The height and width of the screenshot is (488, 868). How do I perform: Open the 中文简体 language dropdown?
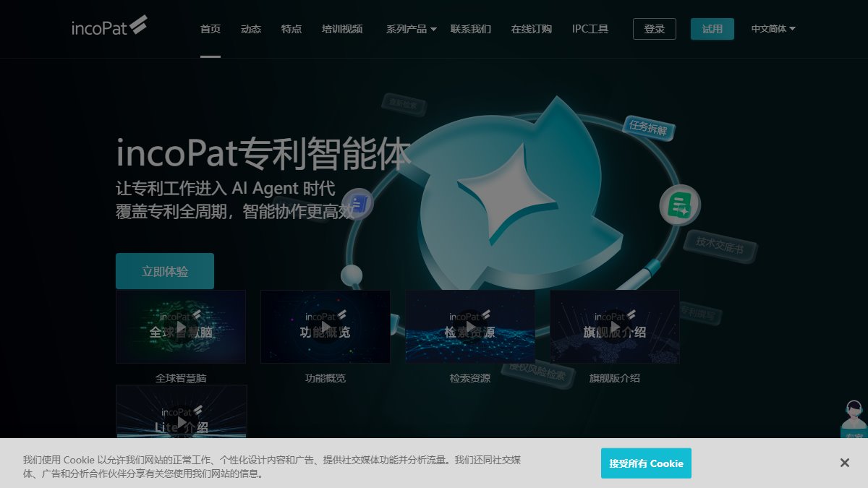point(773,29)
